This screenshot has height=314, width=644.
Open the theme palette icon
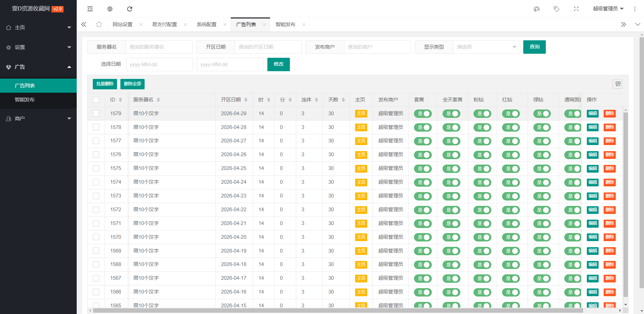tap(537, 9)
